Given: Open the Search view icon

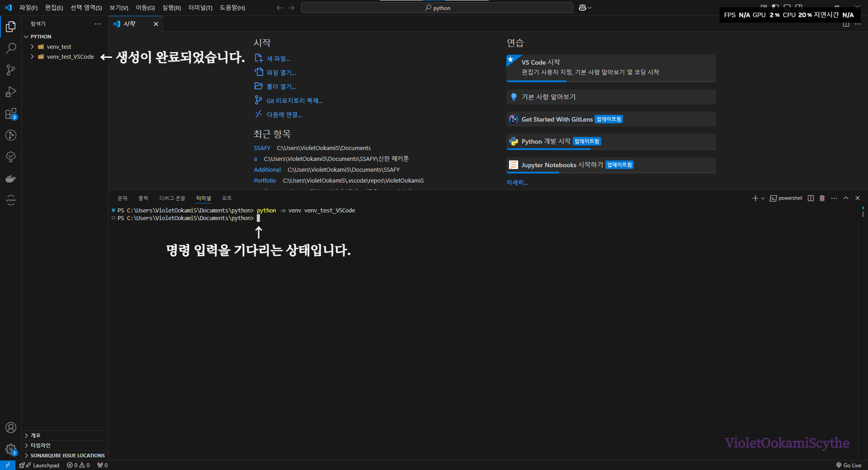Looking at the screenshot, I should coord(11,48).
